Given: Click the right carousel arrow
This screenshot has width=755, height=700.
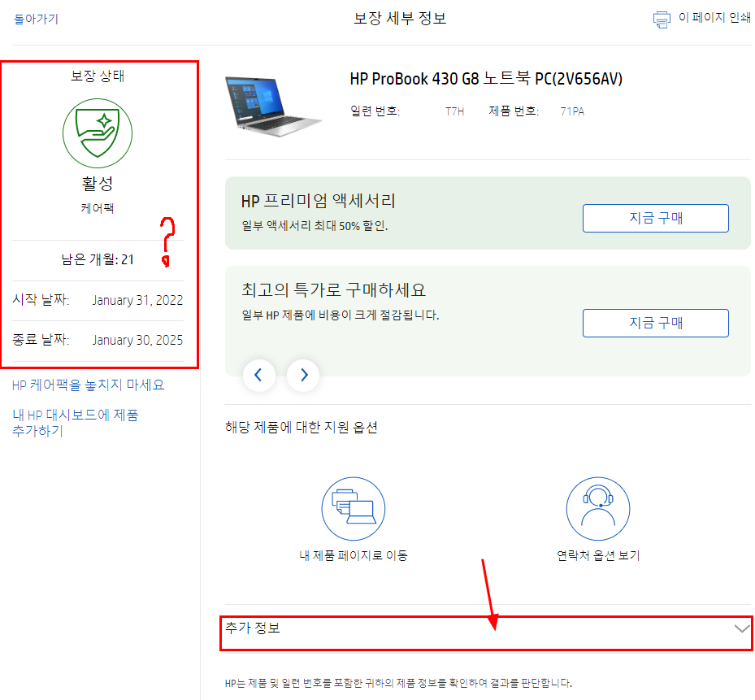Looking at the screenshot, I should (x=303, y=375).
